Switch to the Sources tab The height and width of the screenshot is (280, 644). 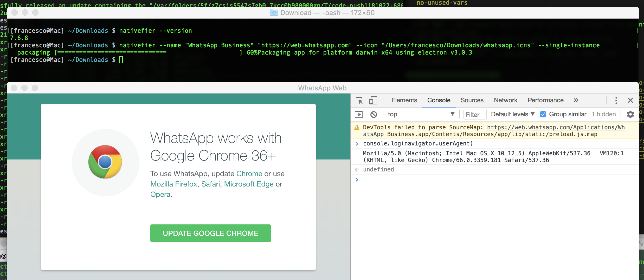472,100
